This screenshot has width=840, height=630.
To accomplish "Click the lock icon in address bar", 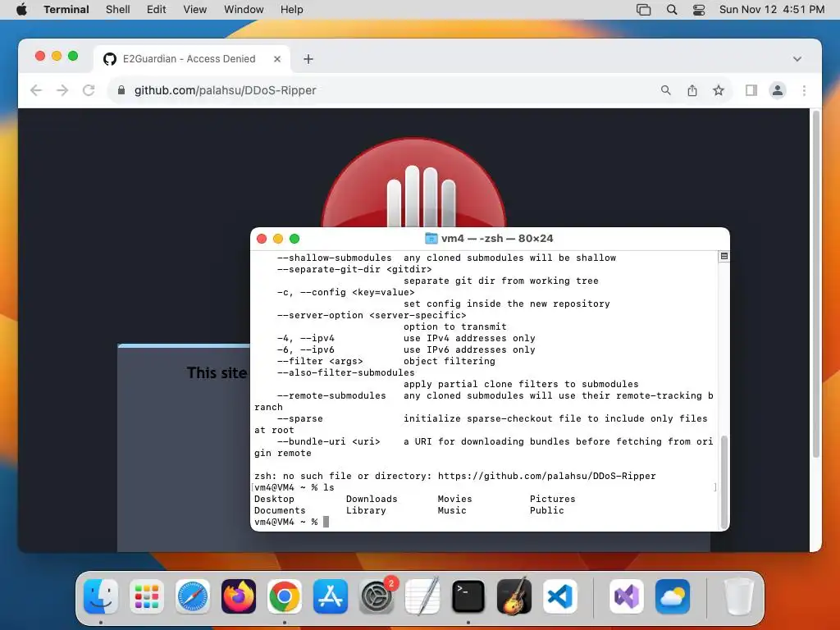I will 121,90.
